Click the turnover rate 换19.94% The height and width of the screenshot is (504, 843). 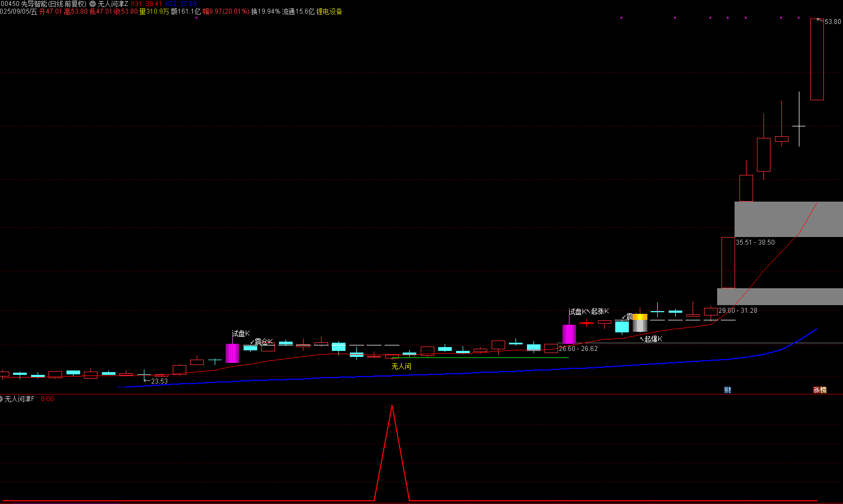[265, 11]
